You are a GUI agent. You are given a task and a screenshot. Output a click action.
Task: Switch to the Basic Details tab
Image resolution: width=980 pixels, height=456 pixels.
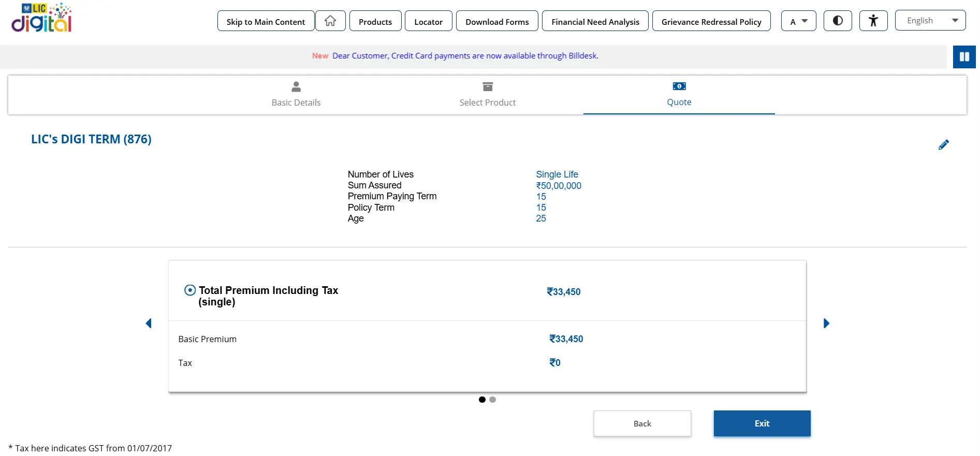pyautogui.click(x=296, y=95)
